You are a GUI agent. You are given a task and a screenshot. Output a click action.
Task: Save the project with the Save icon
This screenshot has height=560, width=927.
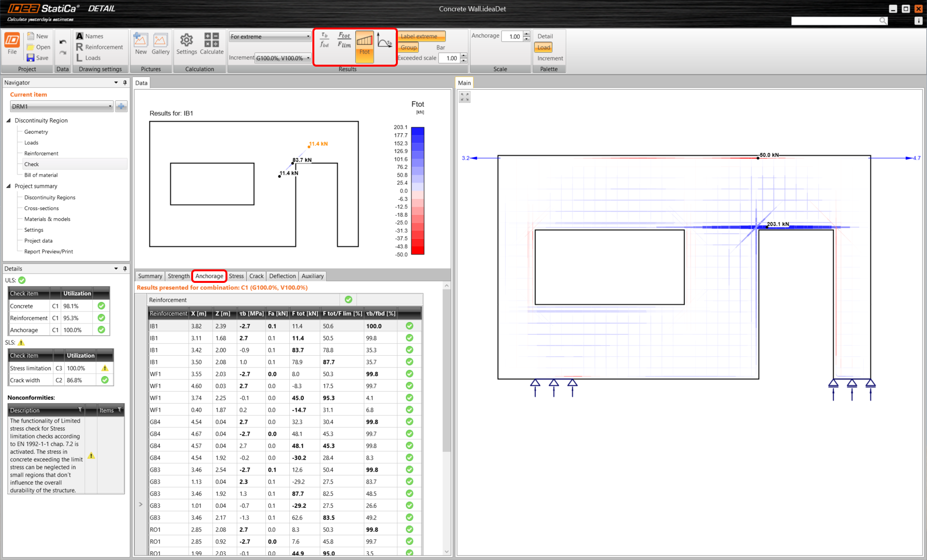point(31,58)
